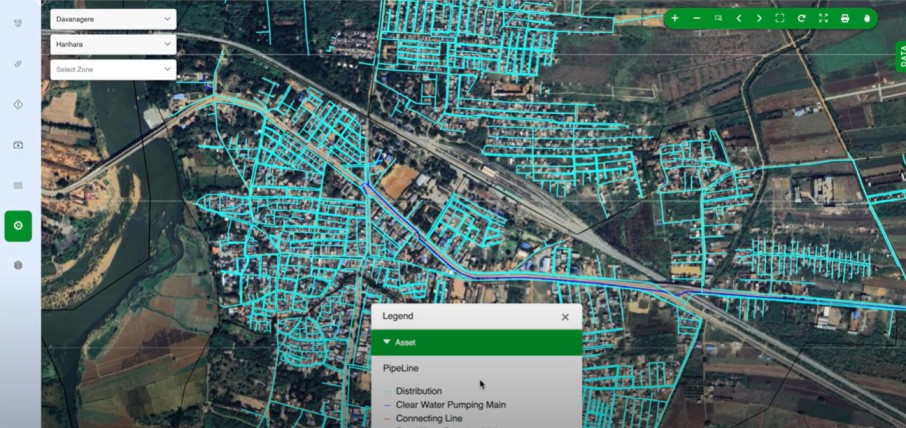The width and height of the screenshot is (906, 428).
Task: Zoom in with the plus icon
Action: click(x=675, y=18)
